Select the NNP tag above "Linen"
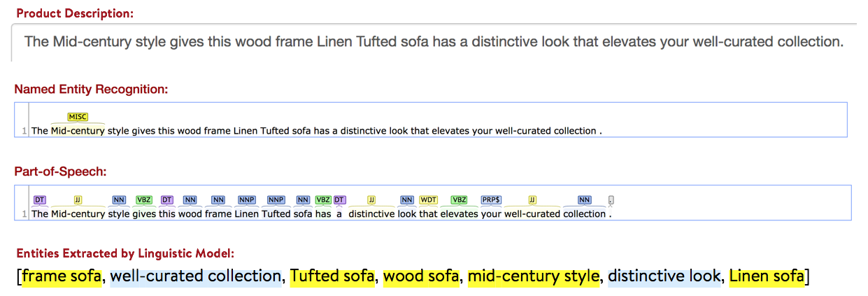Image resolution: width=868 pixels, height=296 pixels. [246, 200]
